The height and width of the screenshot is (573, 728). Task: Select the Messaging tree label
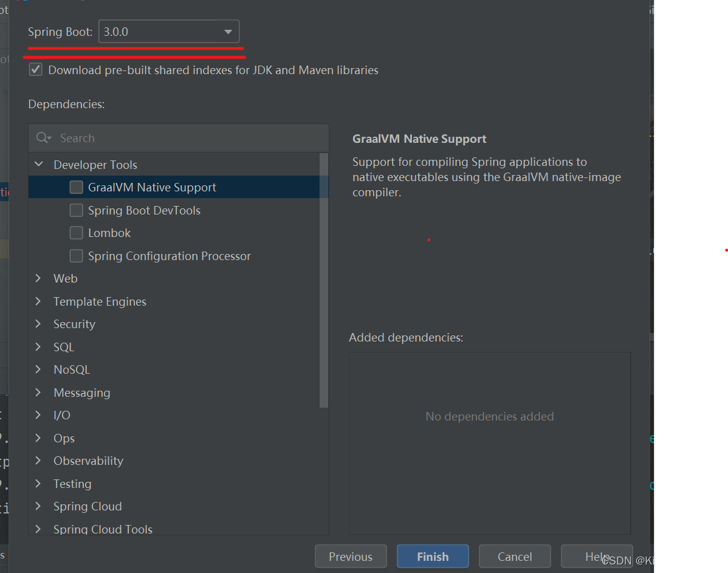(x=81, y=393)
